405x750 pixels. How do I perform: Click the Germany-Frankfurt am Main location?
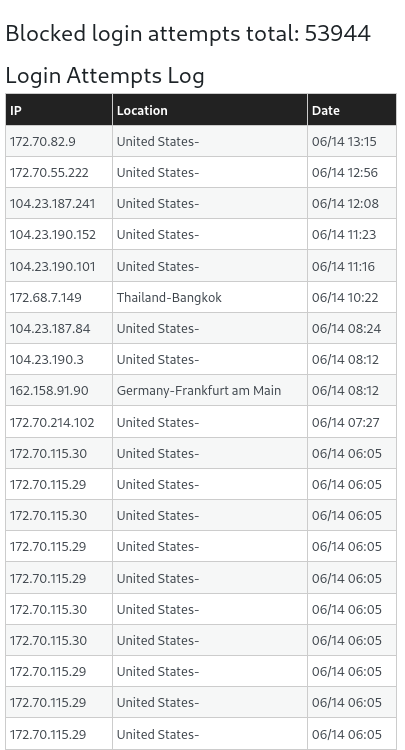coord(199,391)
